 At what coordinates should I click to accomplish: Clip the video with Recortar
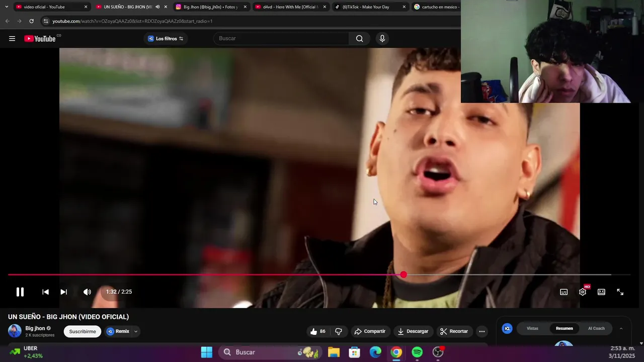454,331
